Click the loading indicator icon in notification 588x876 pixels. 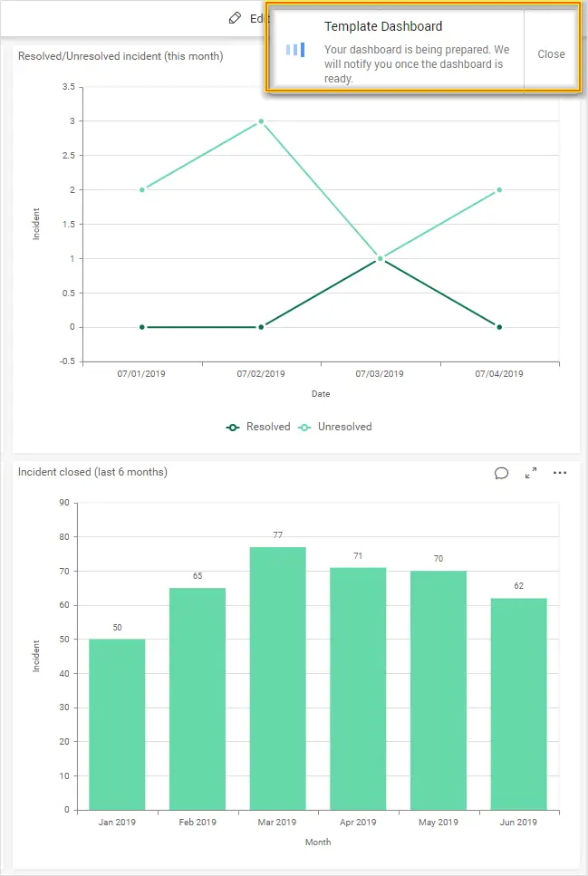point(295,50)
